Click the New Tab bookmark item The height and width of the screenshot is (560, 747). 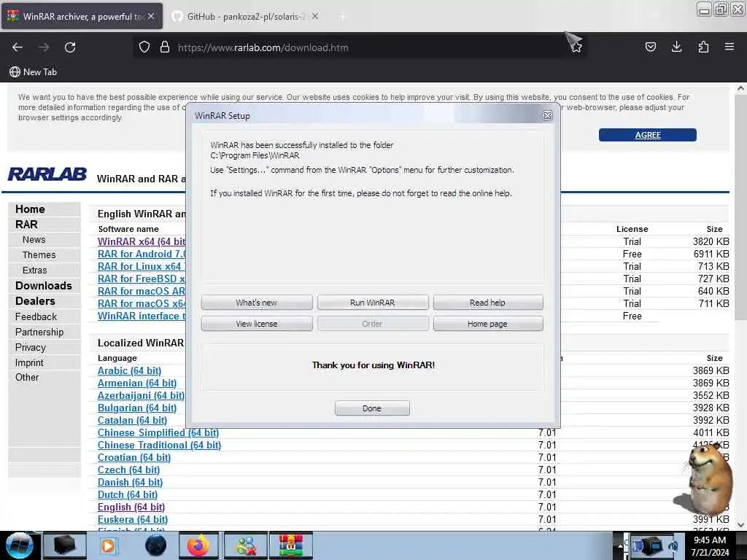[34, 72]
